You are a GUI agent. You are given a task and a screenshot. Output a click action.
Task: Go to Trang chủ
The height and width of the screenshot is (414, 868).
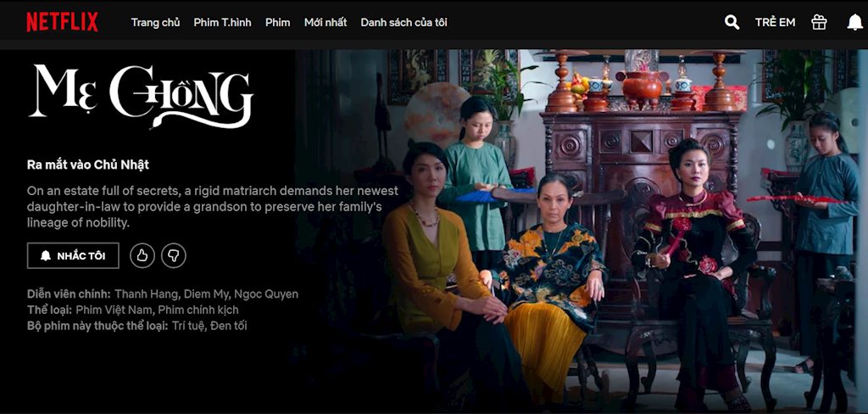click(x=156, y=22)
